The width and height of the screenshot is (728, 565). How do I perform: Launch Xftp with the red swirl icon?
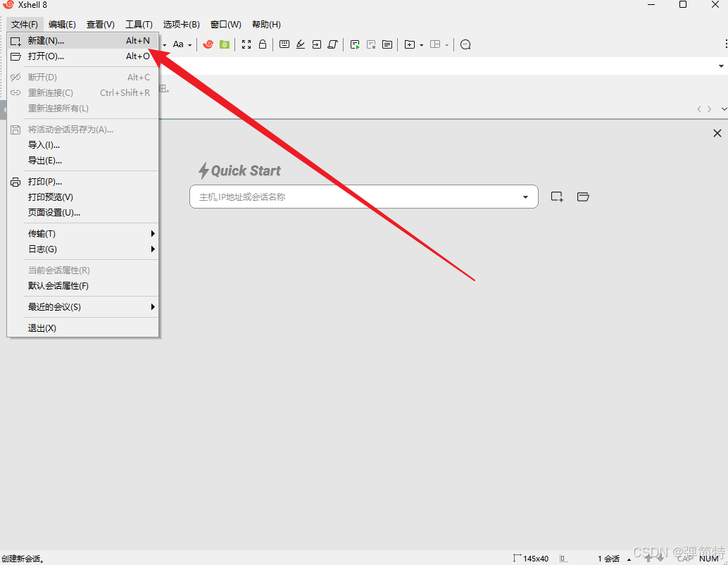pyautogui.click(x=208, y=44)
